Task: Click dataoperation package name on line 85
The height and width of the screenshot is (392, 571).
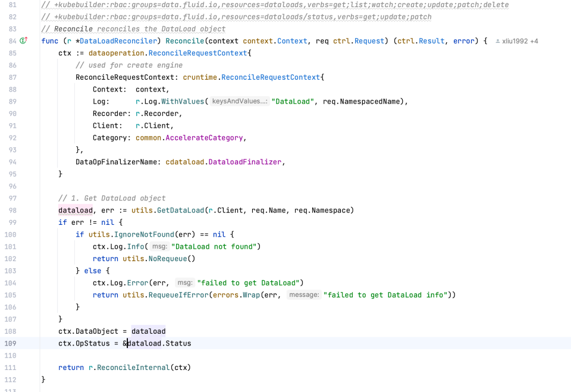Action: tap(116, 53)
